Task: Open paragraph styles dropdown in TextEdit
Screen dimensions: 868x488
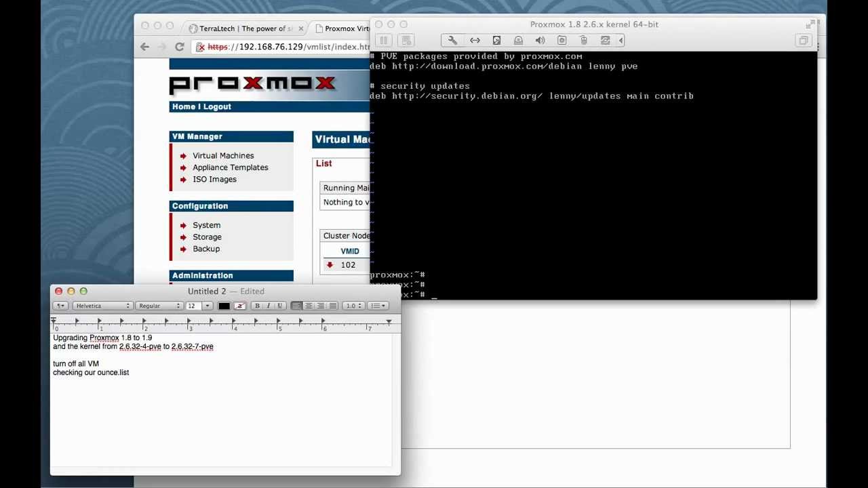Action: (60, 306)
